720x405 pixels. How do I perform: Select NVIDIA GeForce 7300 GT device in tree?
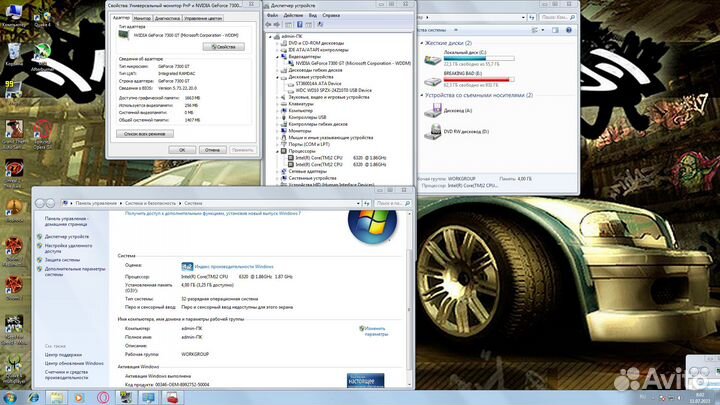coord(353,63)
